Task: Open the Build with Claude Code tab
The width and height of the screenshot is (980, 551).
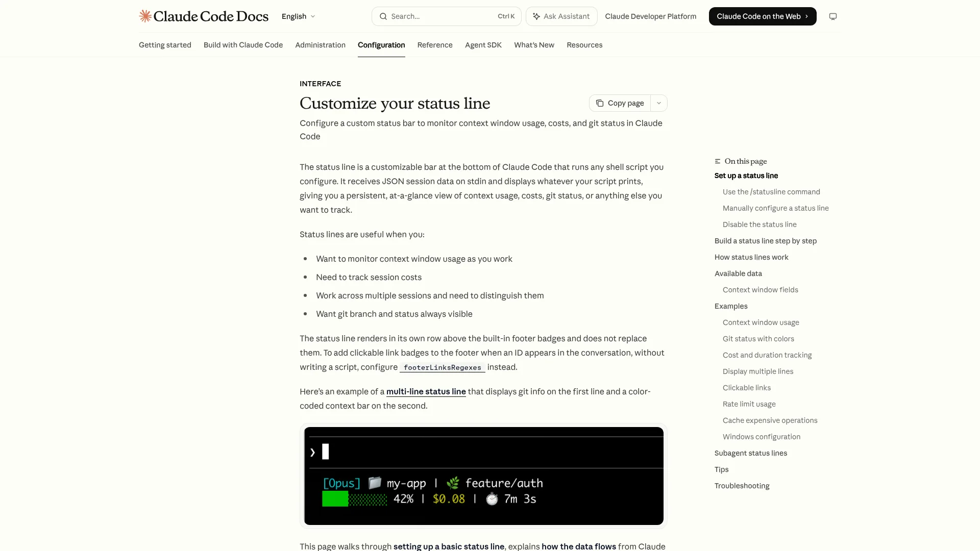Action: coord(243,45)
